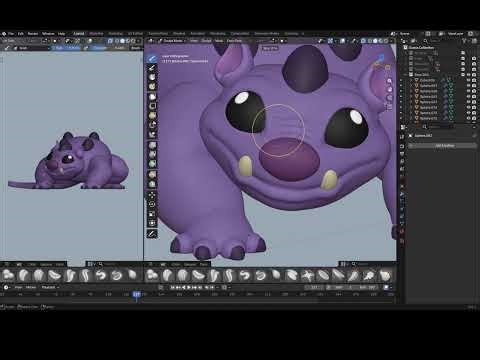This screenshot has height=360, width=480.
Task: Open the Mask menu in the right viewport header
Action: [x=219, y=41]
